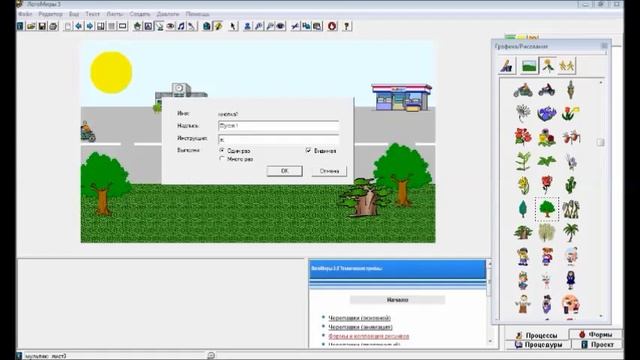Screen dimensions: 640x360
Task: Click the green turtle toolbar icon
Action: point(137,27)
